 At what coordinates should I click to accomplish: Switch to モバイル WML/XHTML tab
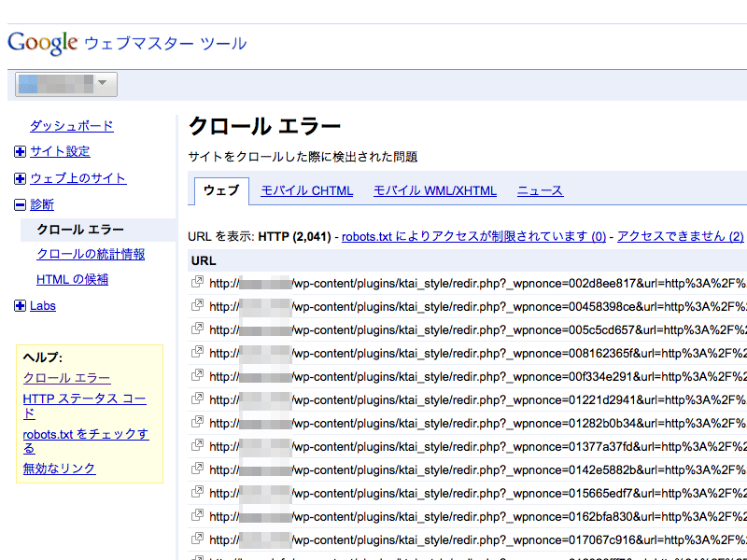point(435,190)
